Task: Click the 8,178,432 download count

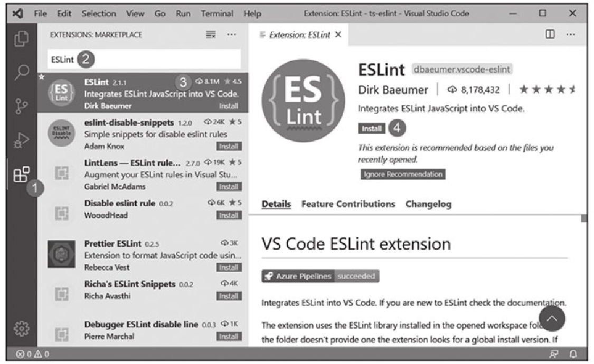Action: (x=473, y=90)
